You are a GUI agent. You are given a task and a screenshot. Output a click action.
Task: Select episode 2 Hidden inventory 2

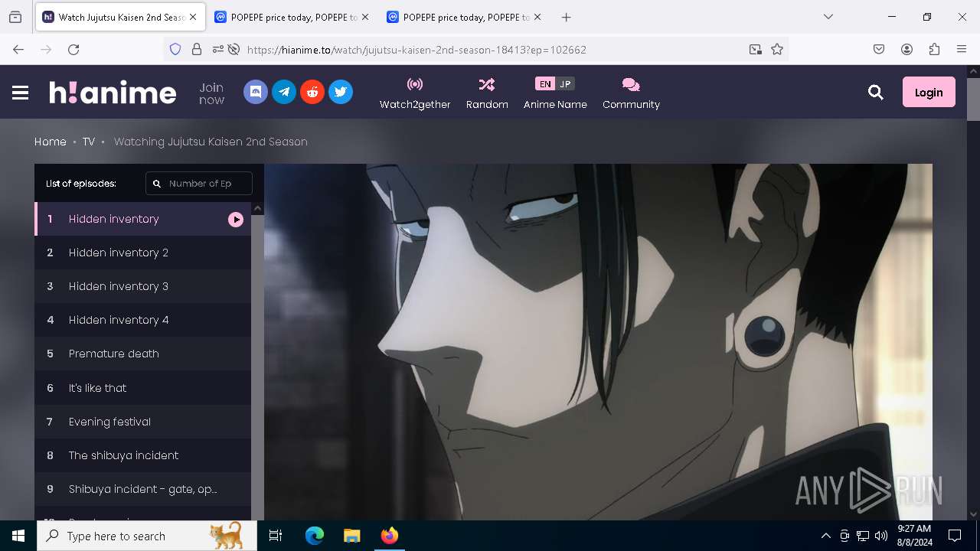[142, 253]
